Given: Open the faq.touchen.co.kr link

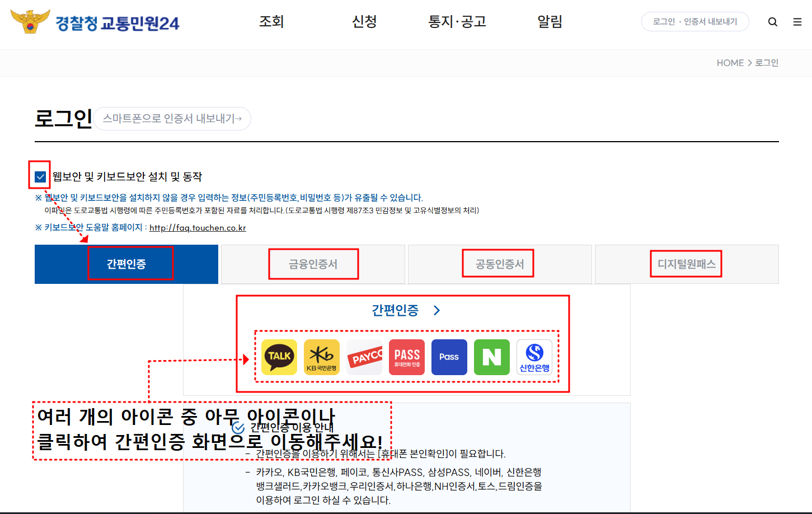Looking at the screenshot, I should click(x=198, y=228).
